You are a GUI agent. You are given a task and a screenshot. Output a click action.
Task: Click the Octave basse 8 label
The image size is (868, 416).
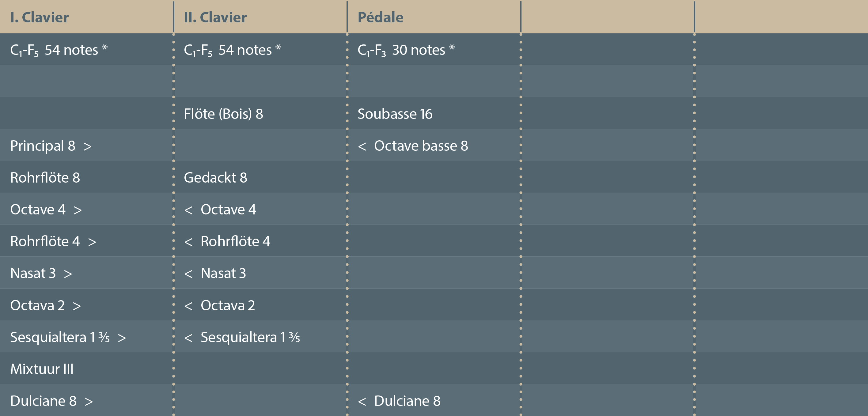click(421, 146)
